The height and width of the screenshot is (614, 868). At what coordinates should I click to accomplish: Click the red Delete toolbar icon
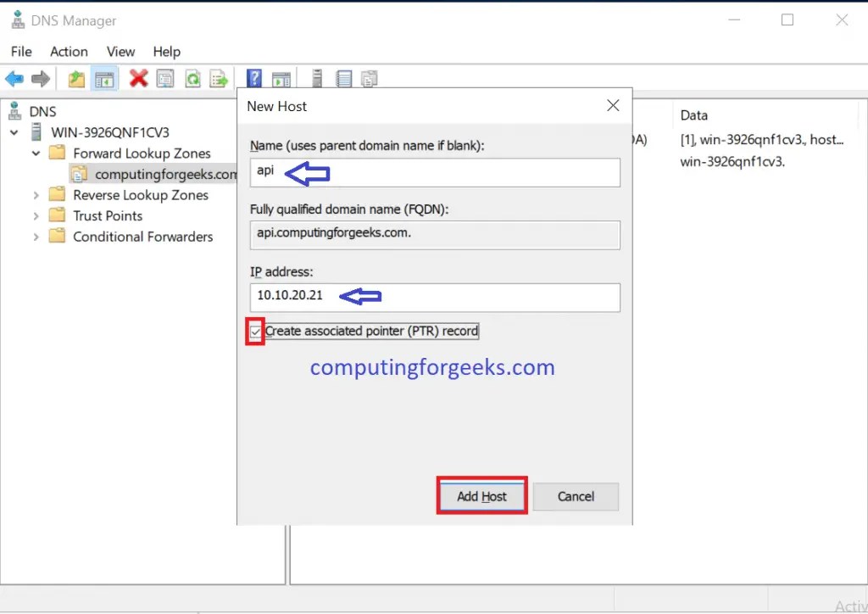(139, 78)
